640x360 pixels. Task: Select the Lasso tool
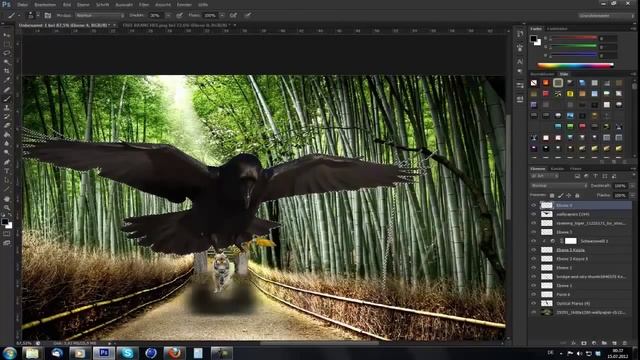coord(7,53)
